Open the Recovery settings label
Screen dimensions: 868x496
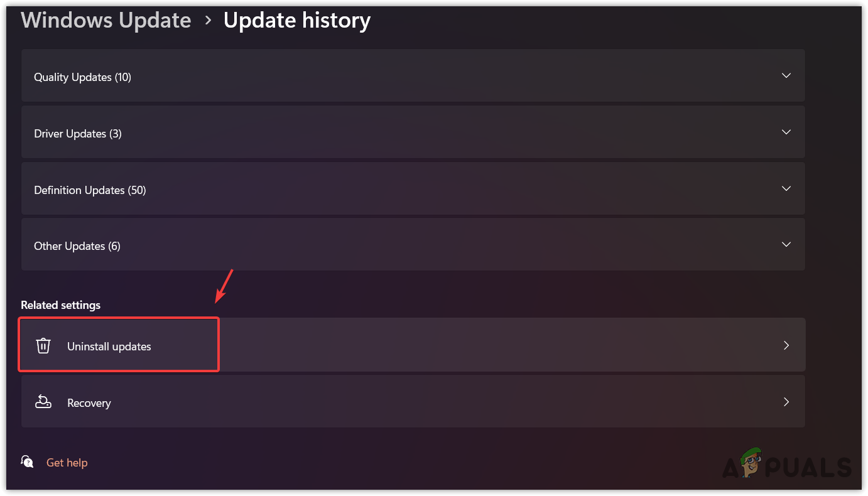click(x=89, y=403)
